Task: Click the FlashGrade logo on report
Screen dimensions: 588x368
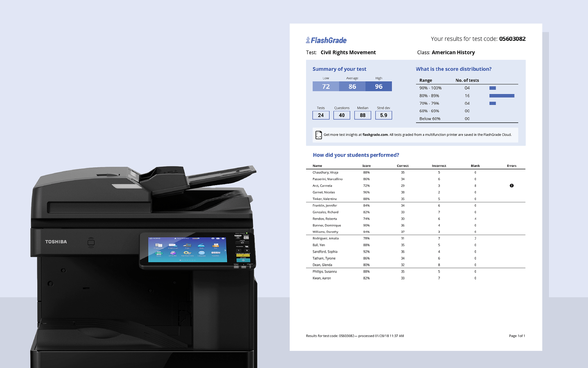Action: [x=326, y=40]
